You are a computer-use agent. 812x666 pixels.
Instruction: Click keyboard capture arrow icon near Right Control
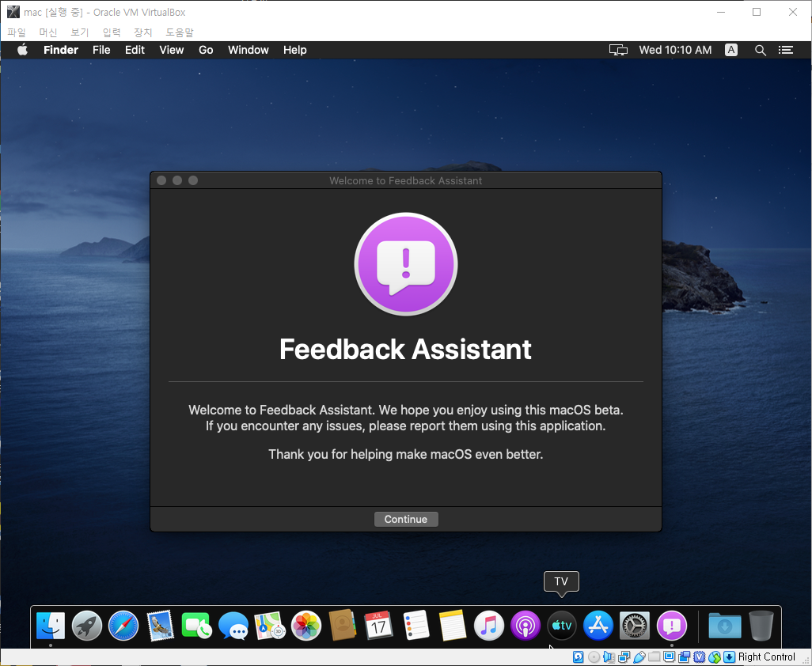[x=729, y=657]
